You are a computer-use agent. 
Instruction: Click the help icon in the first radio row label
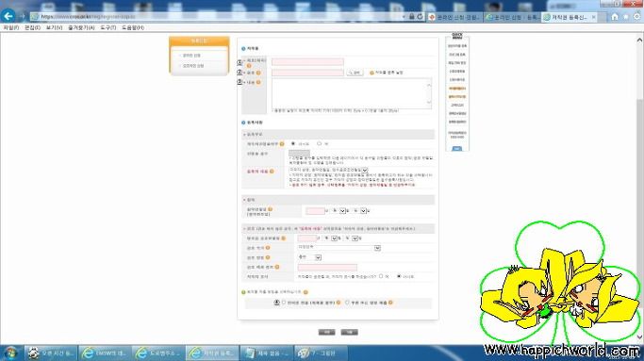point(282,144)
